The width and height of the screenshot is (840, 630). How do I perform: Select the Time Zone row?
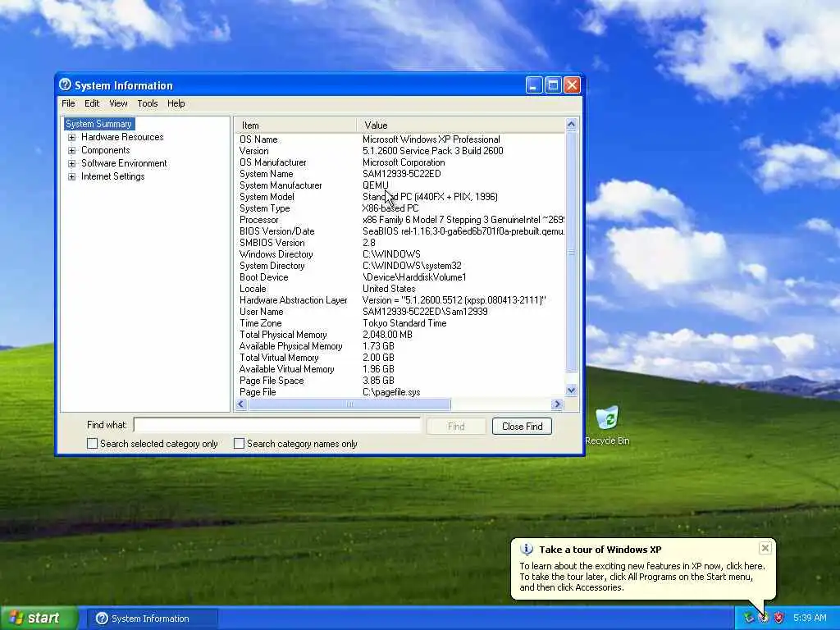tap(399, 323)
